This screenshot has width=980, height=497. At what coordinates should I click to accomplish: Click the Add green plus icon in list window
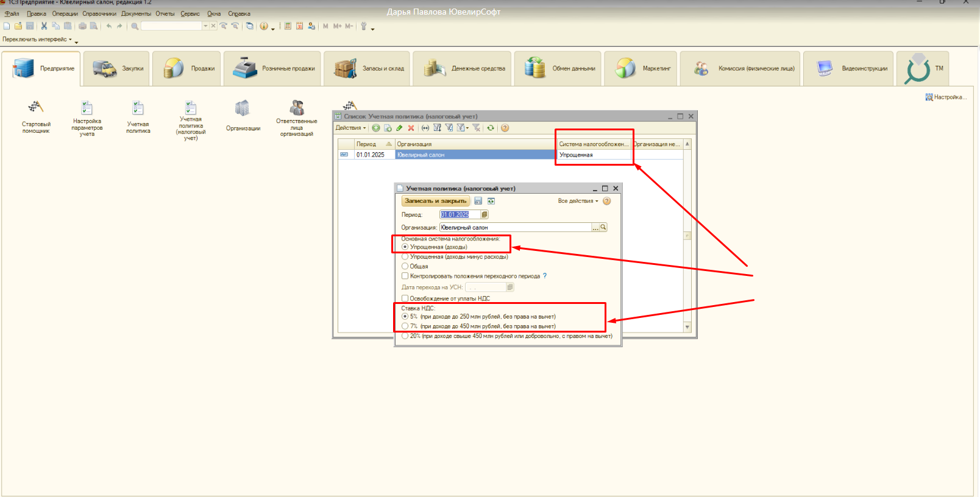click(x=376, y=128)
